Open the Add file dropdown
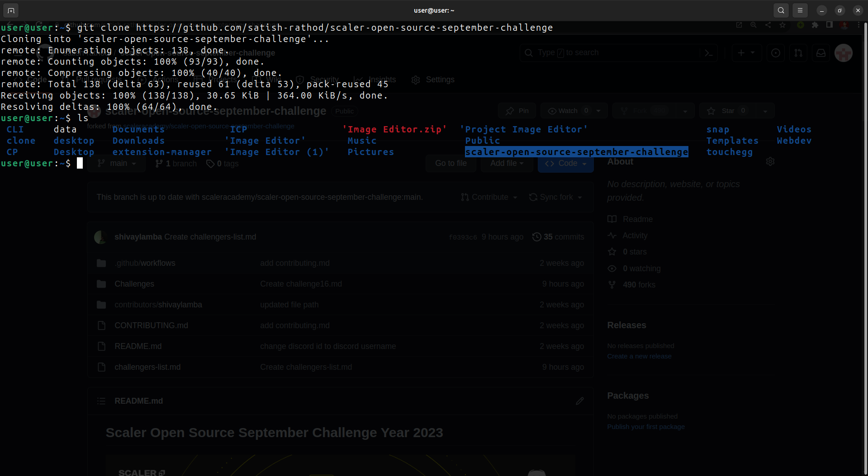This screenshot has width=868, height=476. click(506, 163)
